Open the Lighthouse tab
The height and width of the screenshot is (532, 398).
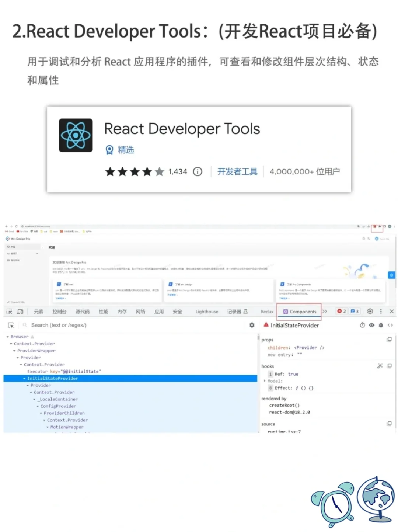click(207, 312)
